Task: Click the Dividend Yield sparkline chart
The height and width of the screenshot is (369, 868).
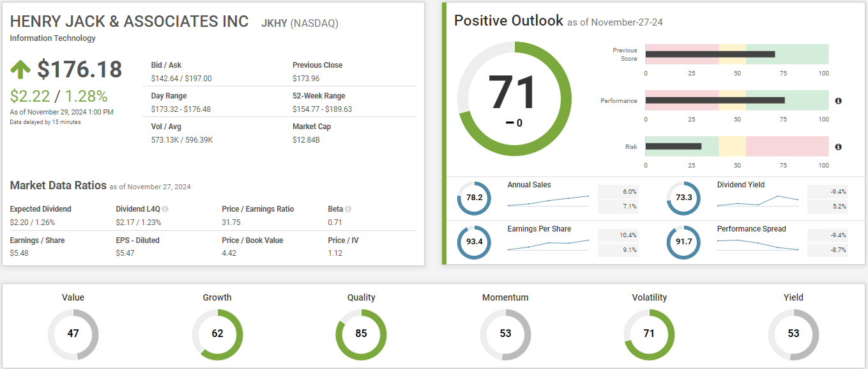Action: click(x=758, y=201)
